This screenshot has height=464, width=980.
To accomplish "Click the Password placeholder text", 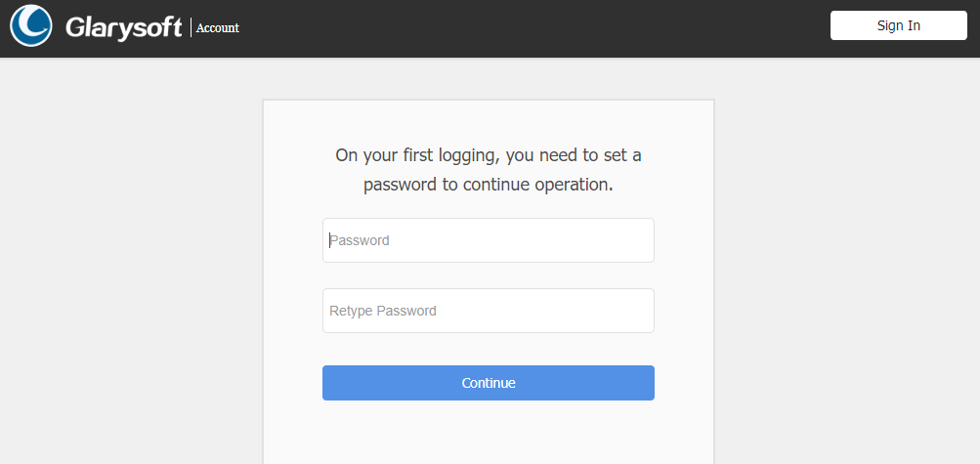I will pos(360,240).
